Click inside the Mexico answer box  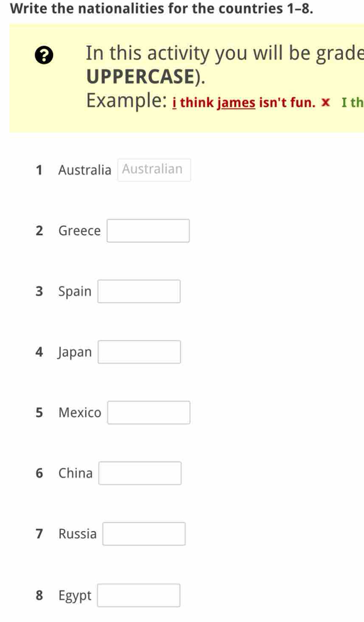tap(148, 412)
